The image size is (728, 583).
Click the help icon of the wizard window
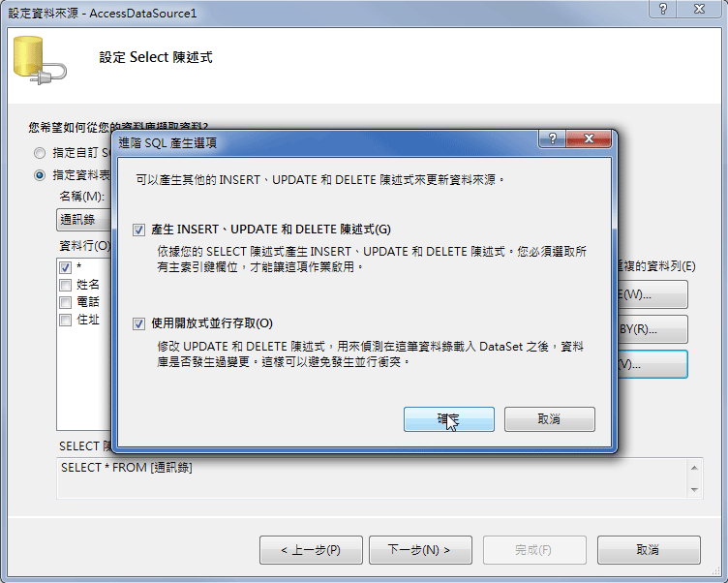pyautogui.click(x=663, y=9)
